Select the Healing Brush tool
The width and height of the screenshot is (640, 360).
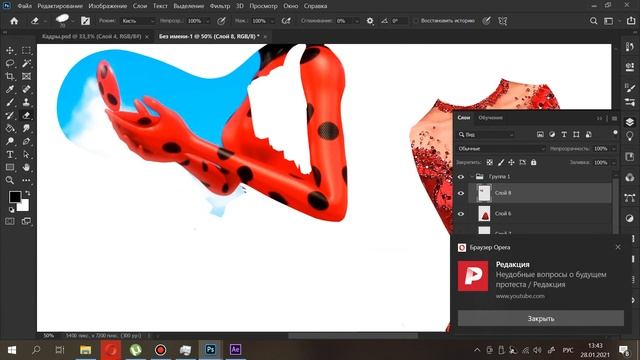pos(26,89)
